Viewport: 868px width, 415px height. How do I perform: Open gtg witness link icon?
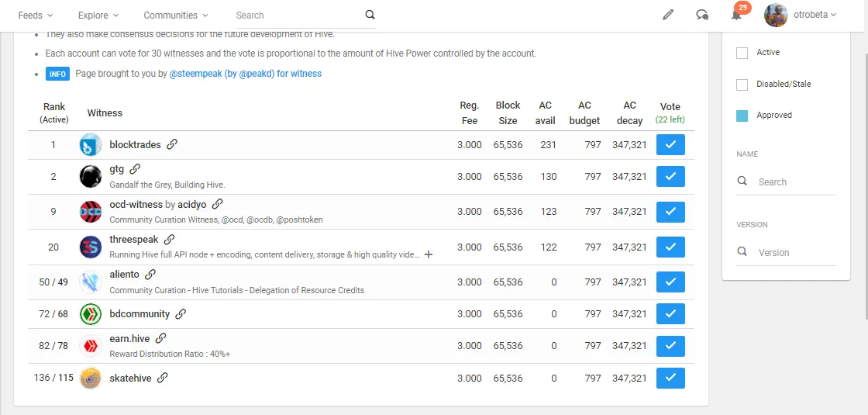pyautogui.click(x=135, y=169)
